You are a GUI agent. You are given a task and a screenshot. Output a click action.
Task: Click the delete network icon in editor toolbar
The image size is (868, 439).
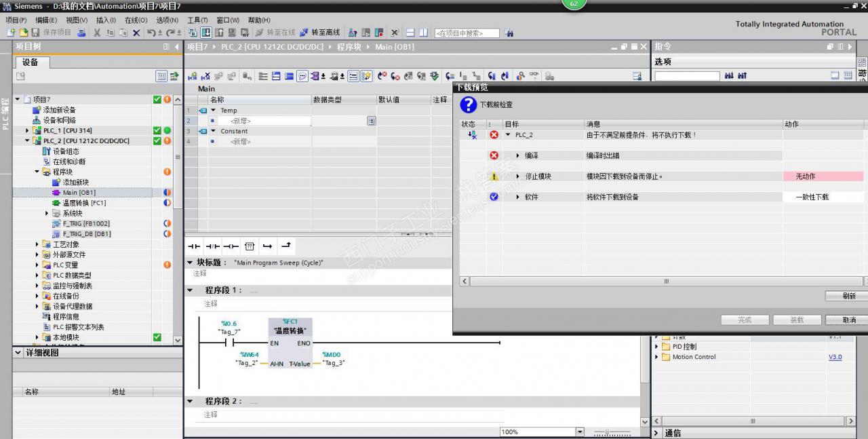(205, 76)
